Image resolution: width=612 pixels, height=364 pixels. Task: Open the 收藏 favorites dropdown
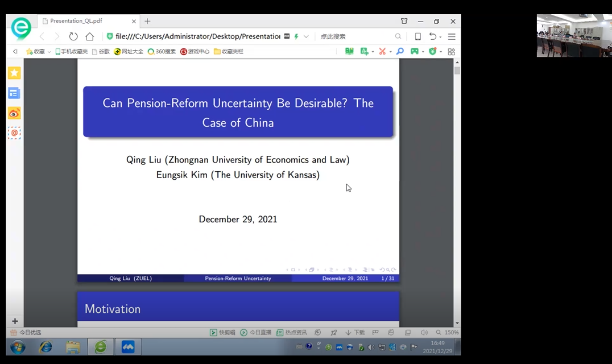pyautogui.click(x=39, y=51)
